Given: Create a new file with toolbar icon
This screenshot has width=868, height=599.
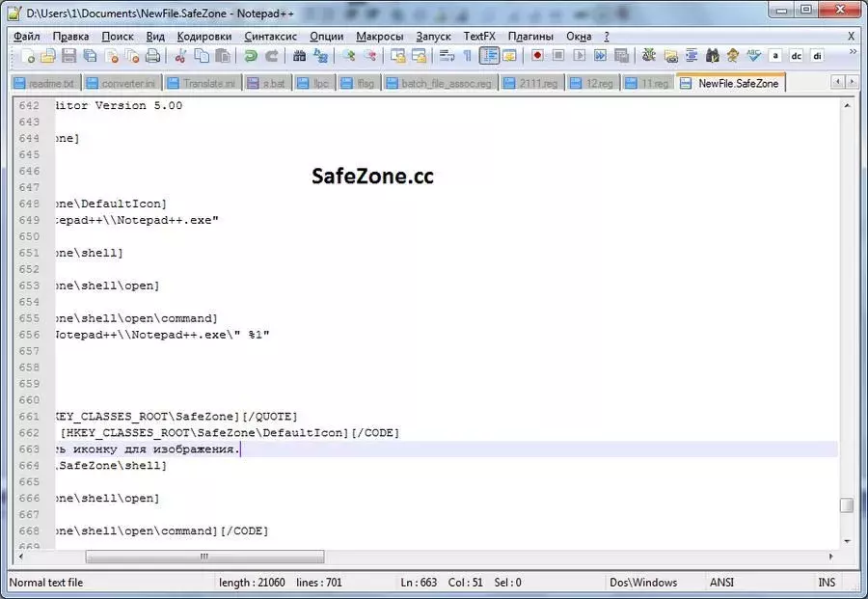Looking at the screenshot, I should click(x=27, y=56).
